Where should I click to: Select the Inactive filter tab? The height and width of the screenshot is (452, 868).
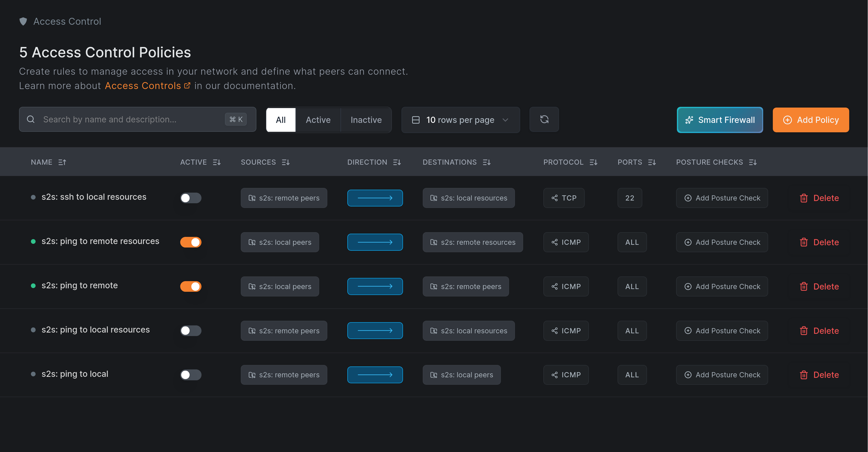click(x=366, y=120)
